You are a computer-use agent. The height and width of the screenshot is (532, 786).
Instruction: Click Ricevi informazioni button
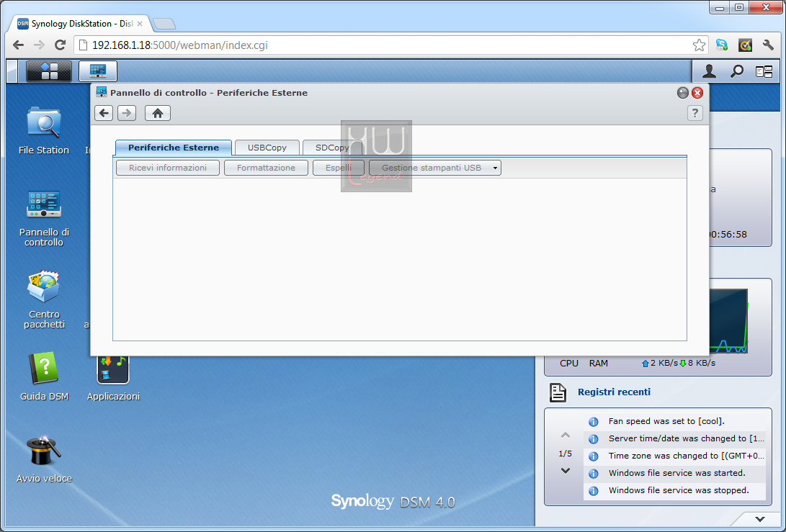(x=168, y=168)
